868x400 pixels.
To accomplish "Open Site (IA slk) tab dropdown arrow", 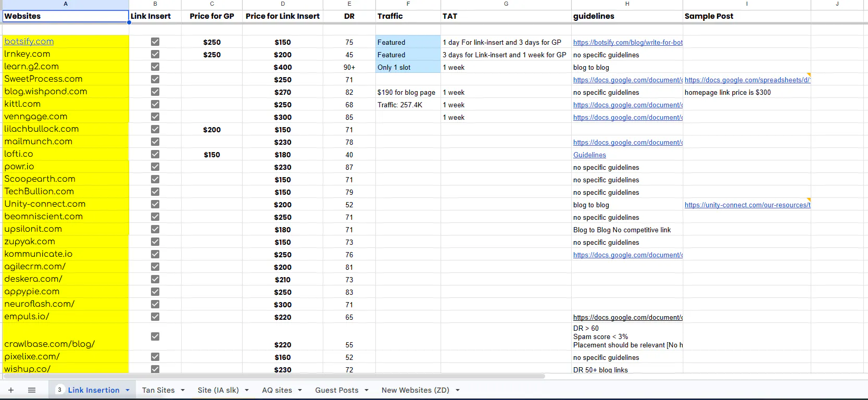I will click(247, 390).
